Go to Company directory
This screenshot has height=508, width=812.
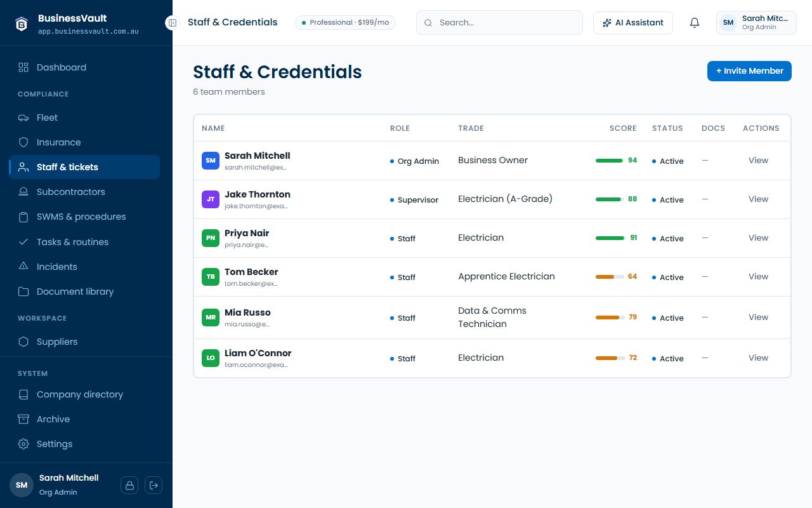pos(84,394)
